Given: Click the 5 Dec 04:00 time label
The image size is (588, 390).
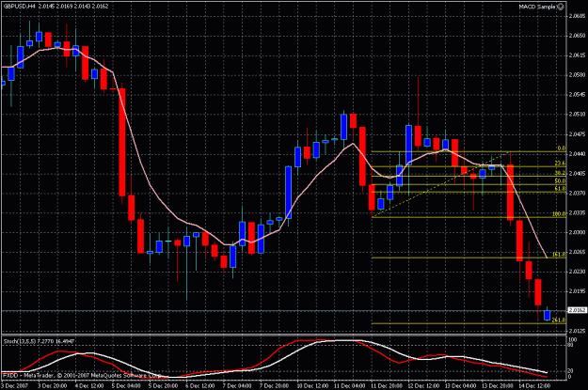Looking at the screenshot, I should (x=126, y=385).
